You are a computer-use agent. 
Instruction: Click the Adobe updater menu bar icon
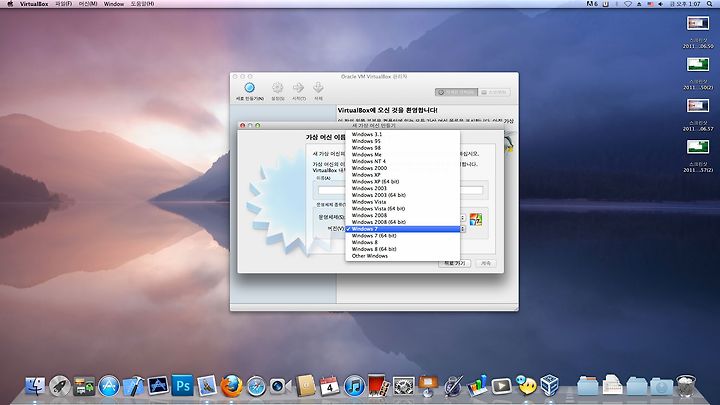(x=590, y=4)
